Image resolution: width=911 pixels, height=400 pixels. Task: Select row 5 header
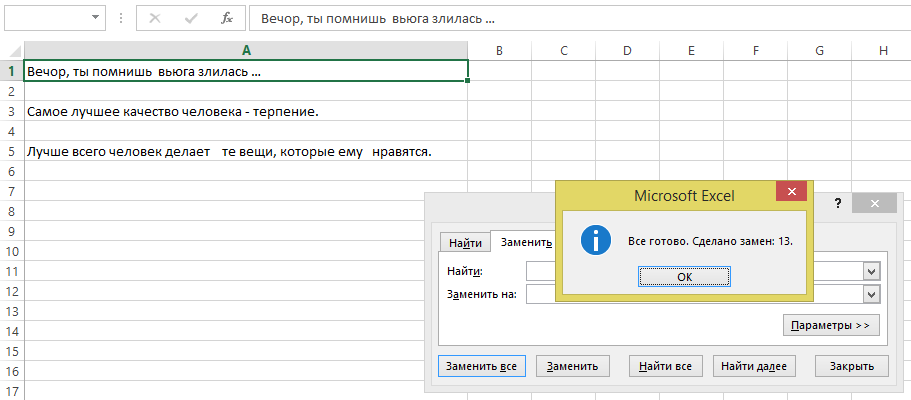[12, 151]
